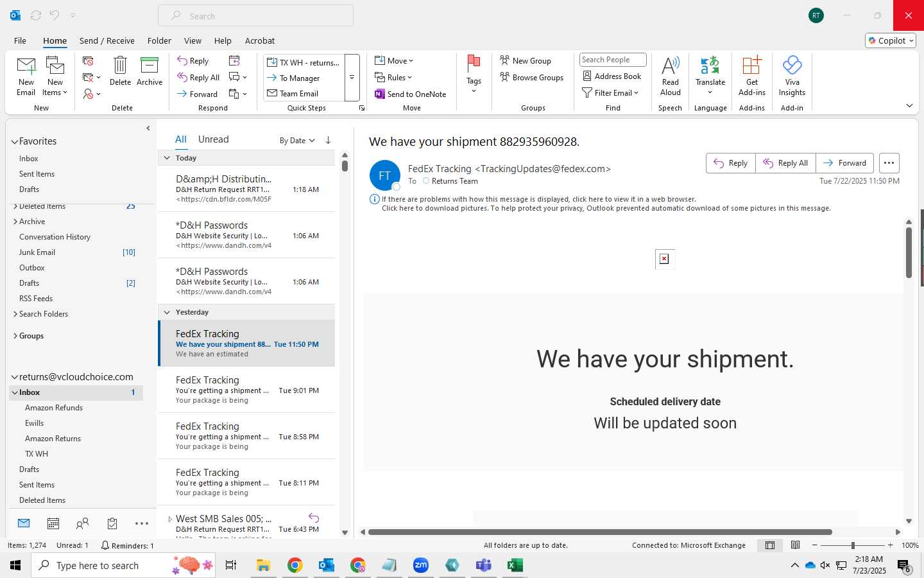Screen dimensions: 924x578
Task: Create a New Group
Action: click(x=526, y=61)
